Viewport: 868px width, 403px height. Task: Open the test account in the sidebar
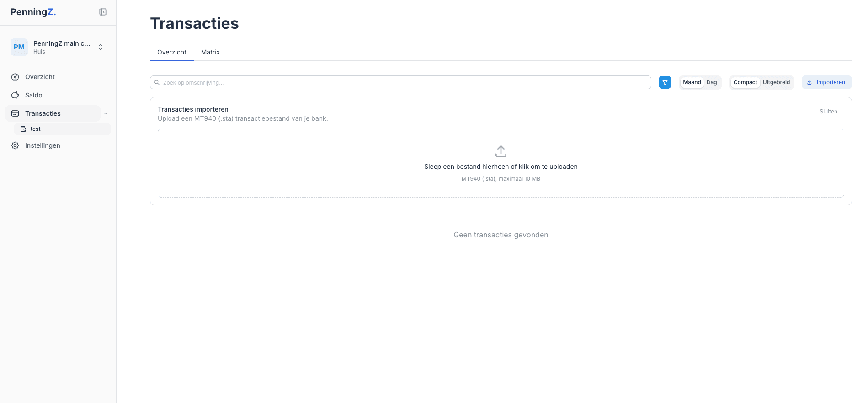pyautogui.click(x=36, y=129)
